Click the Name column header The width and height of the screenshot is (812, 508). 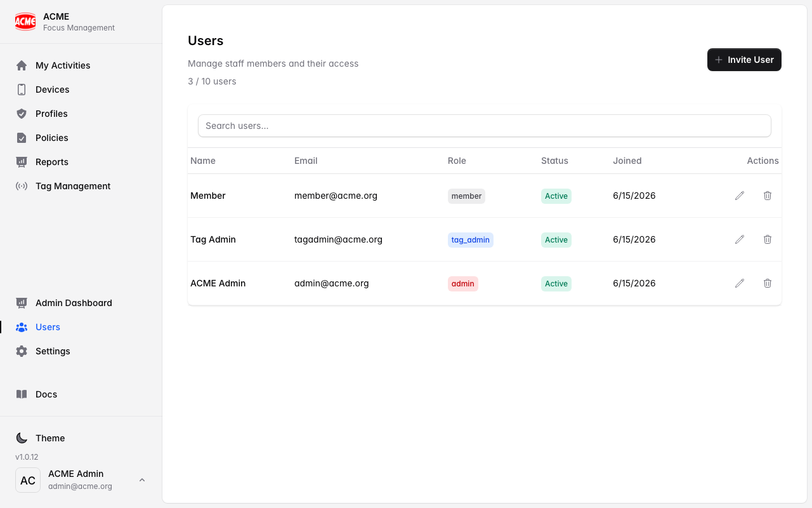pos(203,161)
